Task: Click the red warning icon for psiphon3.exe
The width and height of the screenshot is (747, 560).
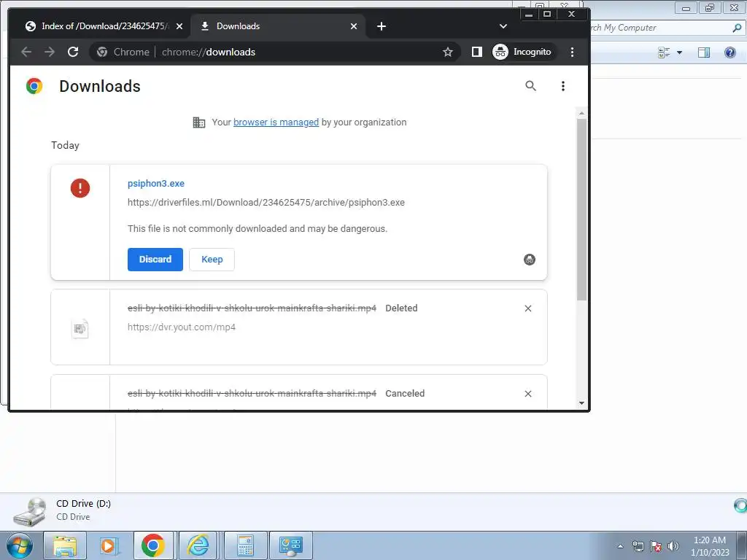Action: (80, 187)
